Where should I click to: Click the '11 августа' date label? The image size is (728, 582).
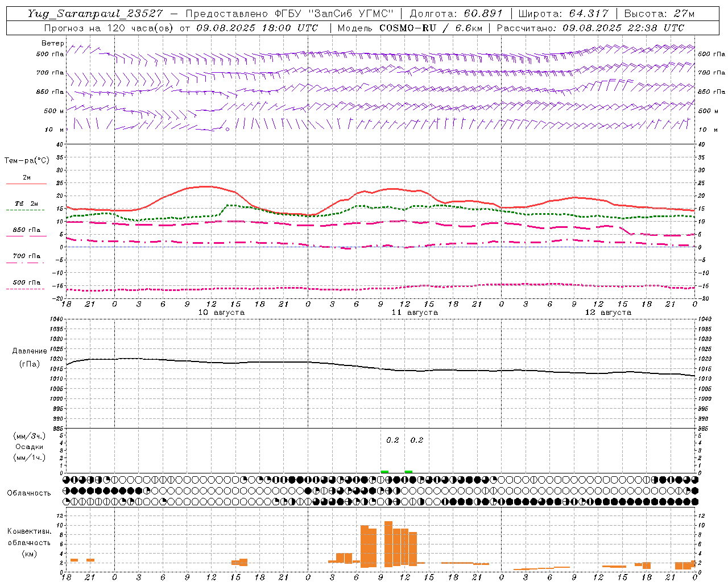click(415, 313)
